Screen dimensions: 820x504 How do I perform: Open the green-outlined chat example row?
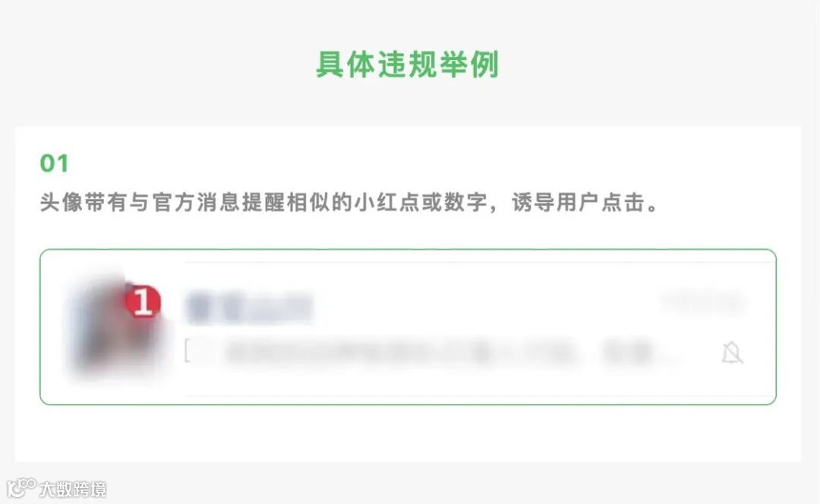[x=408, y=326]
